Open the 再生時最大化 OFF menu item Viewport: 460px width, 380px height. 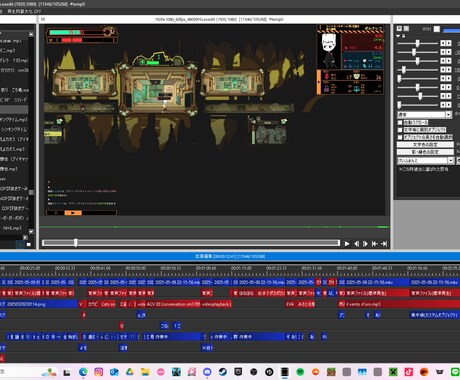point(24,11)
